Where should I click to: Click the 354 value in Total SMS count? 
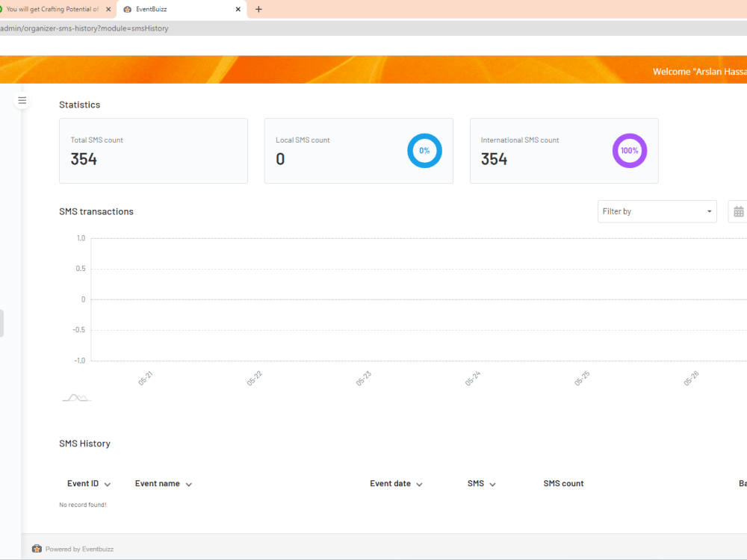pos(84,159)
